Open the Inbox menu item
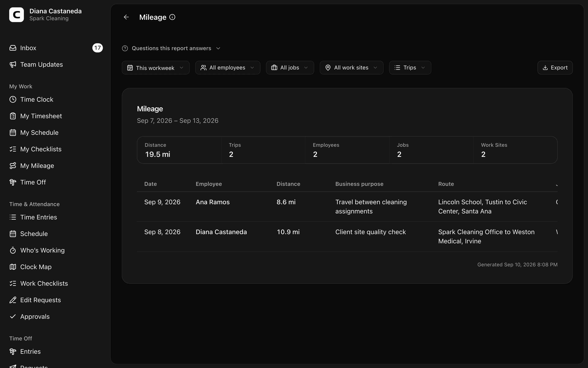Viewport: 588px width, 368px height. coord(56,48)
